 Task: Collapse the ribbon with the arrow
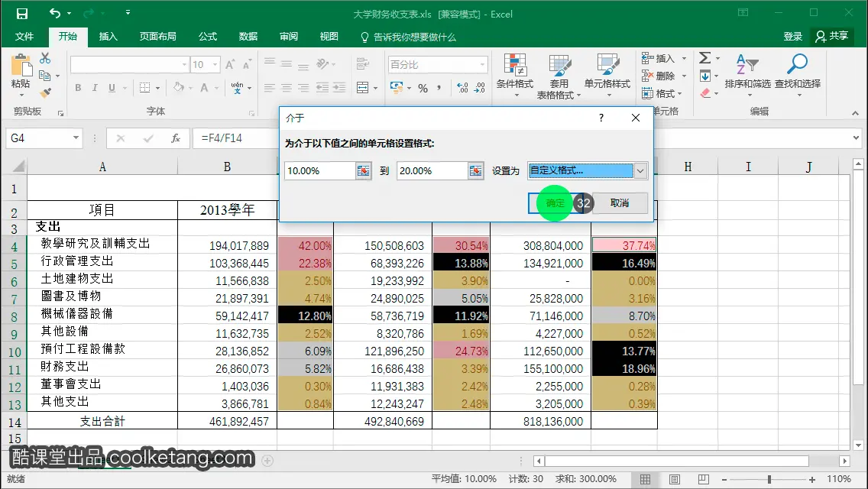click(855, 113)
